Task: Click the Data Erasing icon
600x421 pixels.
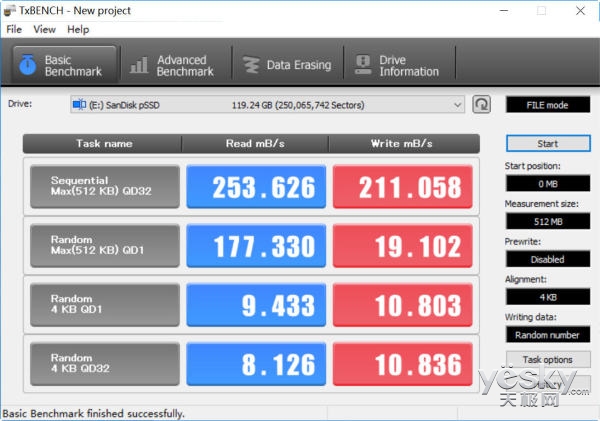Action: (x=250, y=65)
